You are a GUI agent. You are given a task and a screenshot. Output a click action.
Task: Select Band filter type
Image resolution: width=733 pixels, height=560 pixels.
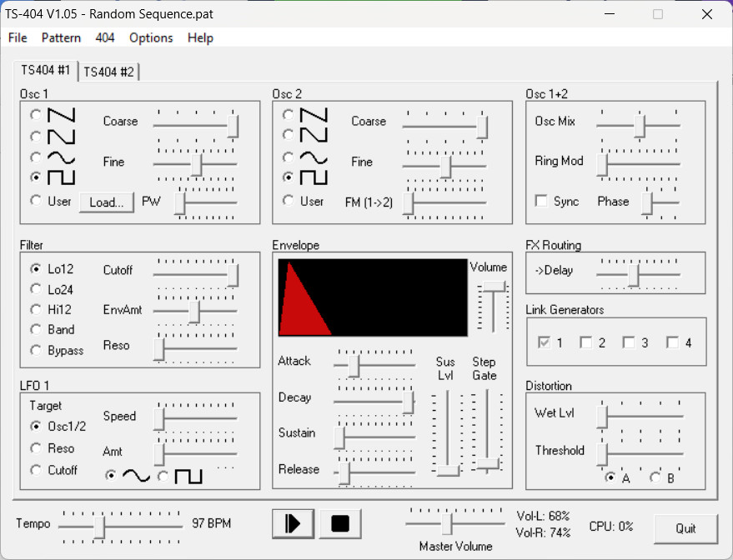pos(36,330)
